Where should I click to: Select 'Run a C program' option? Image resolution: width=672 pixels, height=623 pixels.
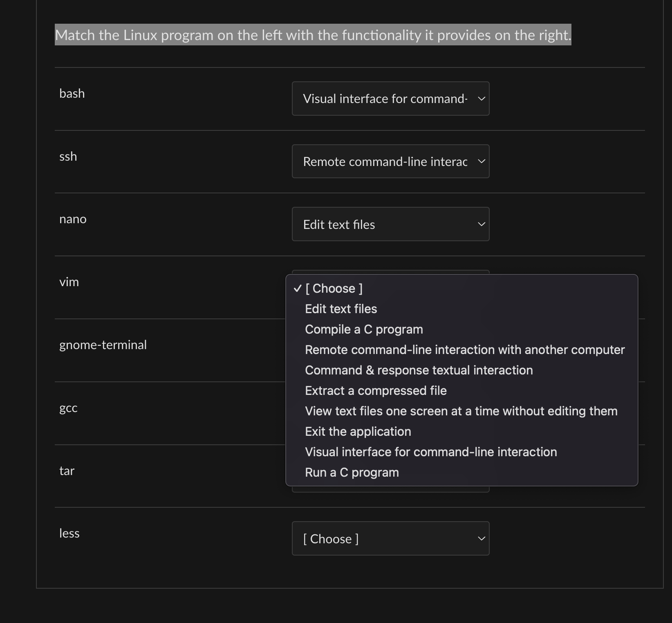[461, 472]
